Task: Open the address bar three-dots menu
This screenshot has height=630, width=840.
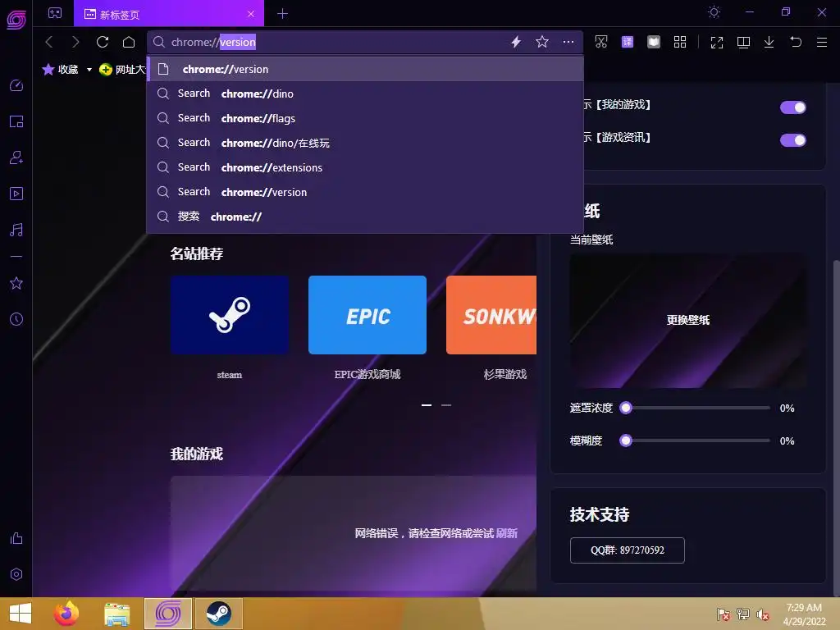Action: (x=568, y=42)
